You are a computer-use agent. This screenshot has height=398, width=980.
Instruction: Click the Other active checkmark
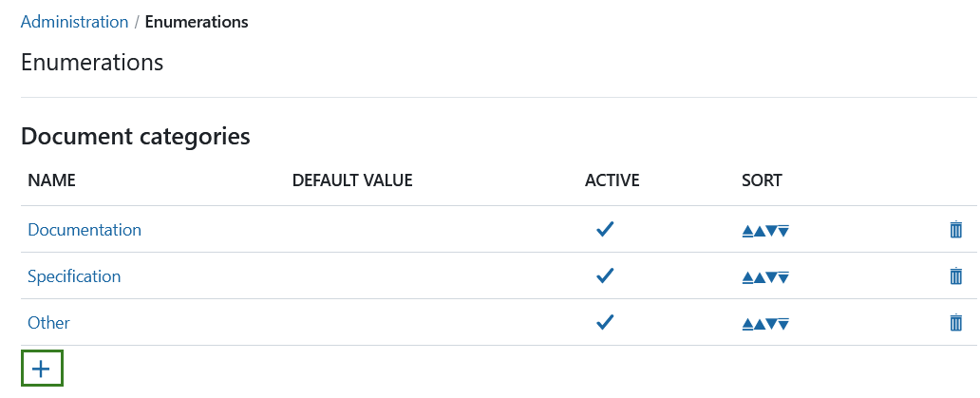(x=604, y=323)
